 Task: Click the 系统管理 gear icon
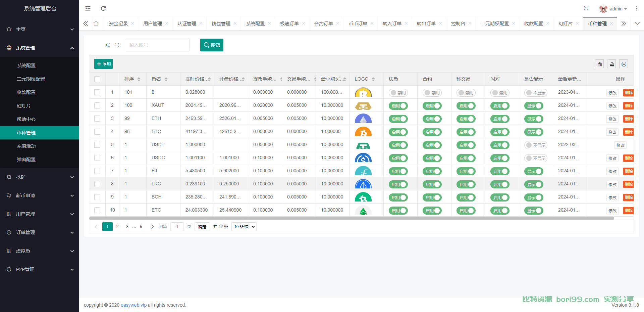coord(9,48)
